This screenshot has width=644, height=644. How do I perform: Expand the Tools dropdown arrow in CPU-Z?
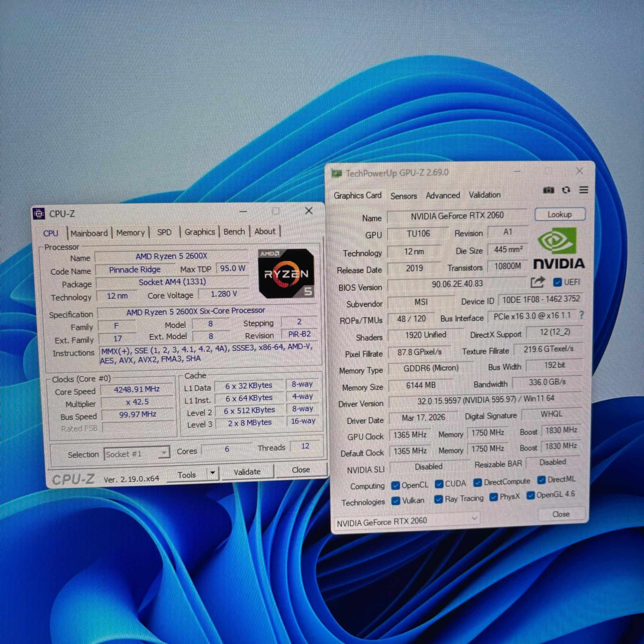point(212,473)
